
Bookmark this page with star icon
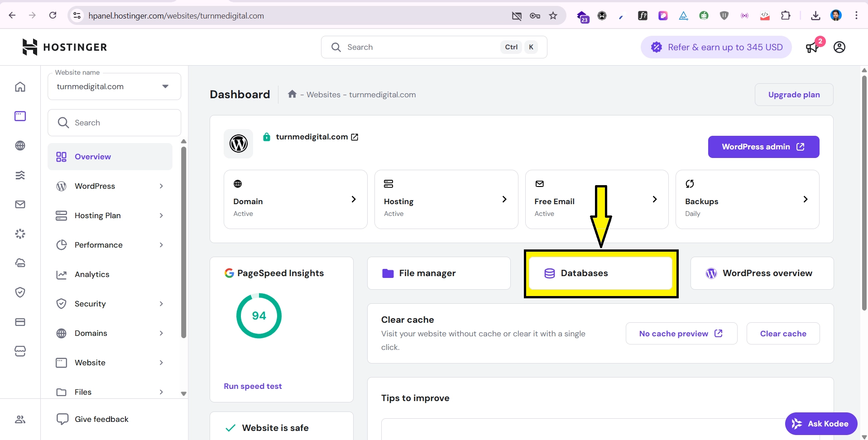(x=553, y=16)
